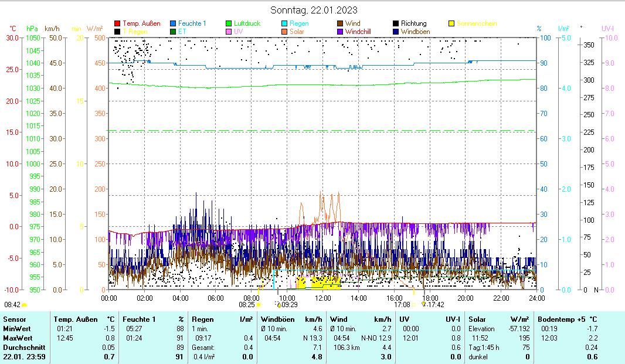This screenshot has width=625, height=364.
Task: Click the orange Solar legend square
Action: pos(284,31)
